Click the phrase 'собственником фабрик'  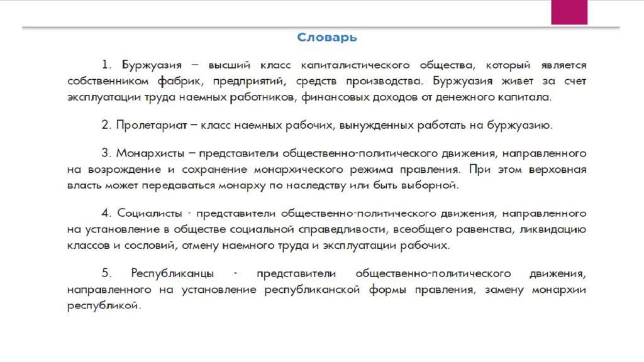[135, 81]
